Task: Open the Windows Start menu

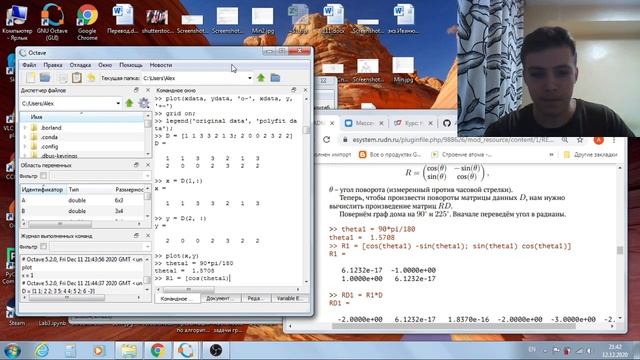Action: (x=12, y=350)
